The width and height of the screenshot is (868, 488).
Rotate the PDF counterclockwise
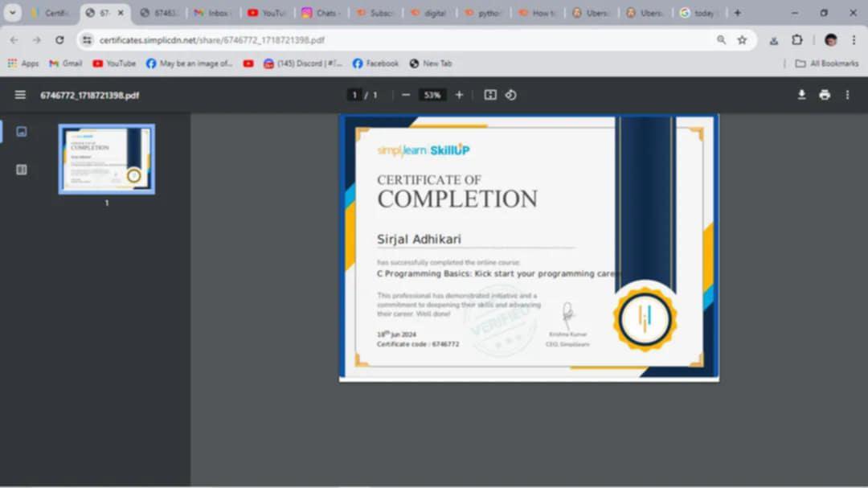(x=511, y=95)
